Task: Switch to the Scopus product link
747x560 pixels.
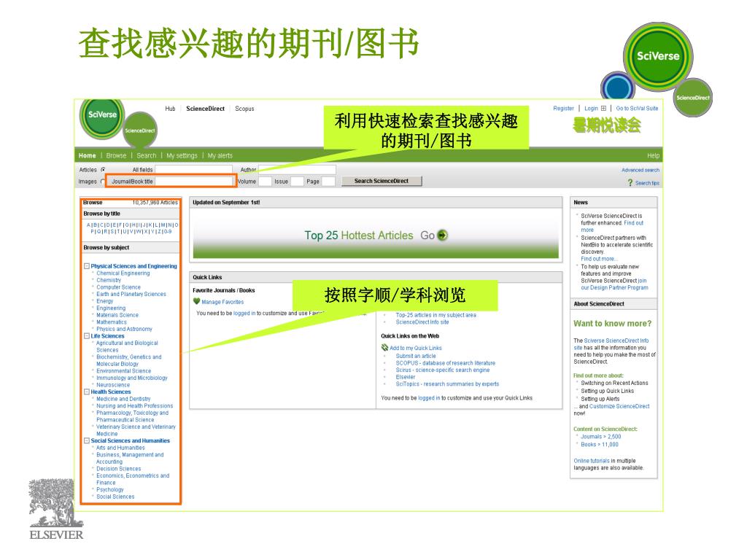Action: pyautogui.click(x=244, y=109)
